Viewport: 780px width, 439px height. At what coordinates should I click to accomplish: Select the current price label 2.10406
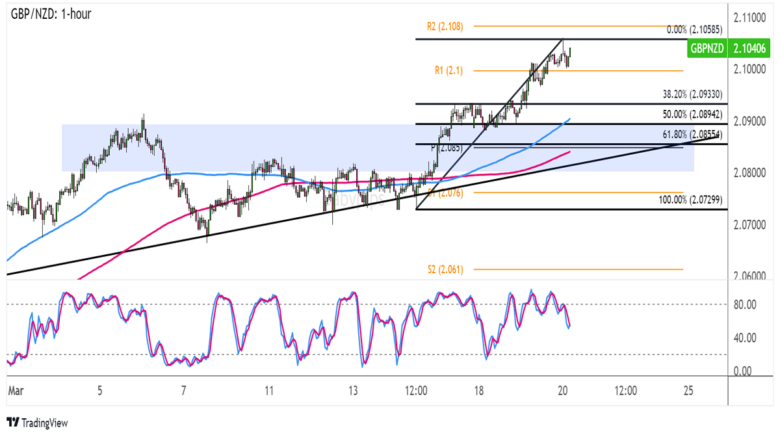[752, 48]
